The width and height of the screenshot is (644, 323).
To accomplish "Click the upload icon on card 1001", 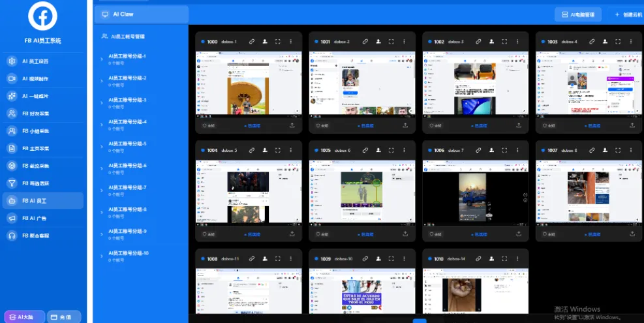I will [x=405, y=125].
